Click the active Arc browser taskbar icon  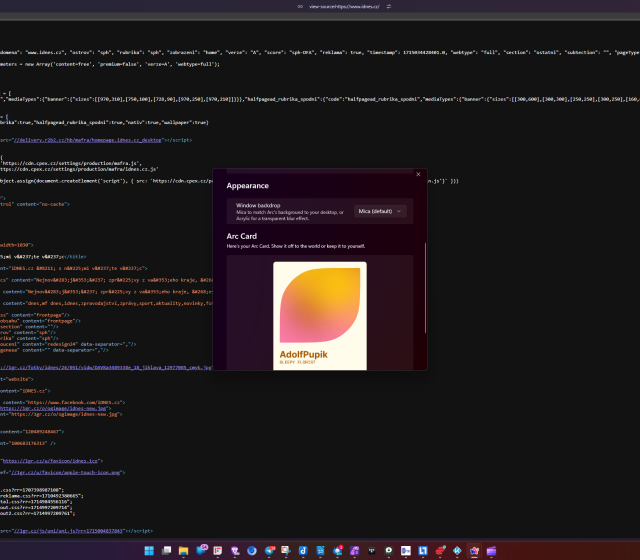pos(474,550)
